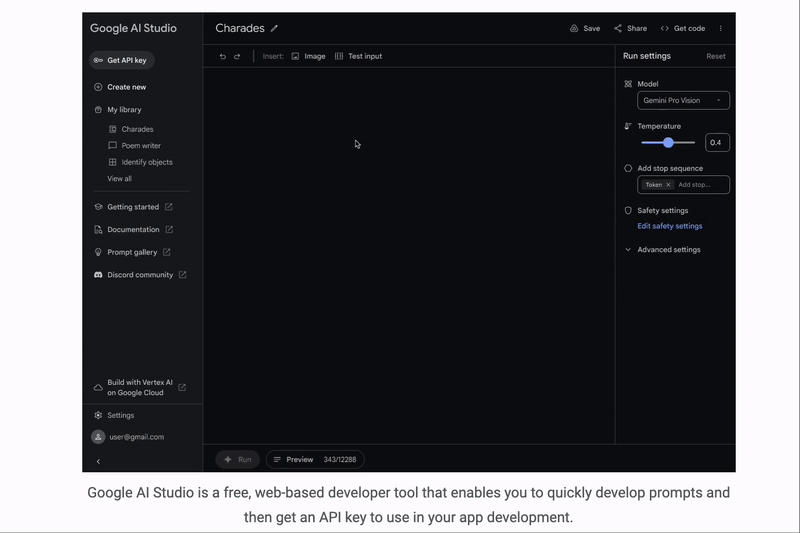The image size is (800, 533).
Task: Click the Temperature thermometer icon
Action: pos(628,126)
